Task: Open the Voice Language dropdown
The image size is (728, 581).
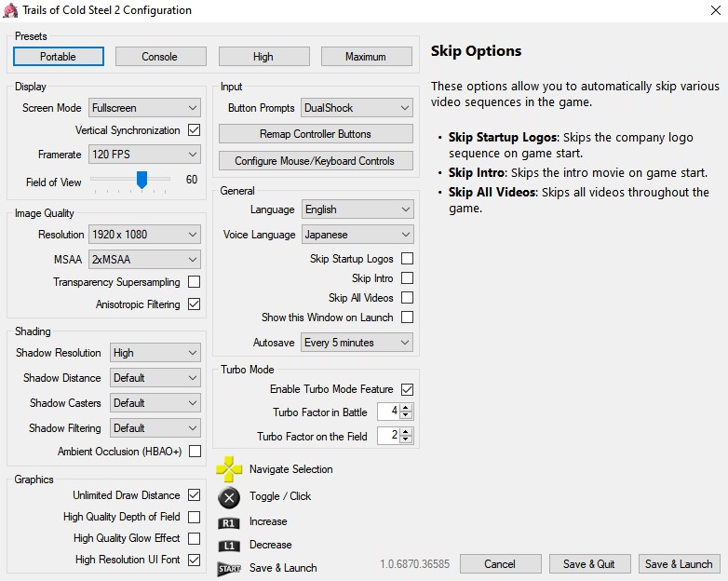Action: 357,235
